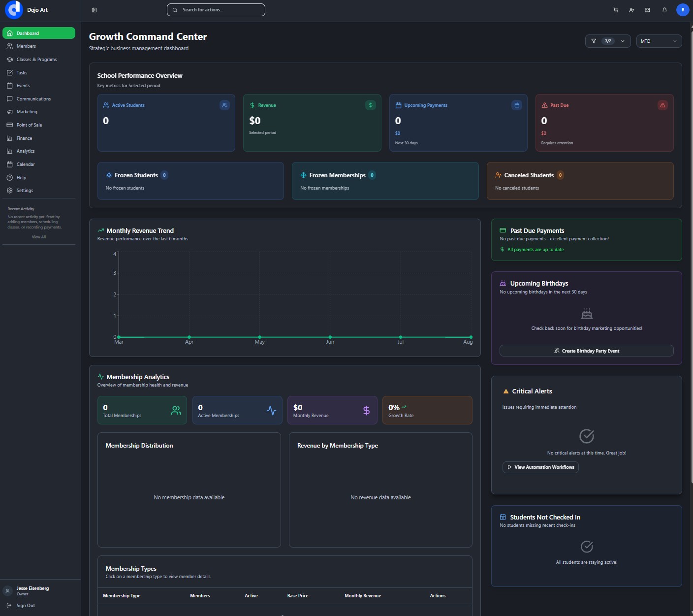
Task: Open the mail inbox icon
Action: coord(647,10)
